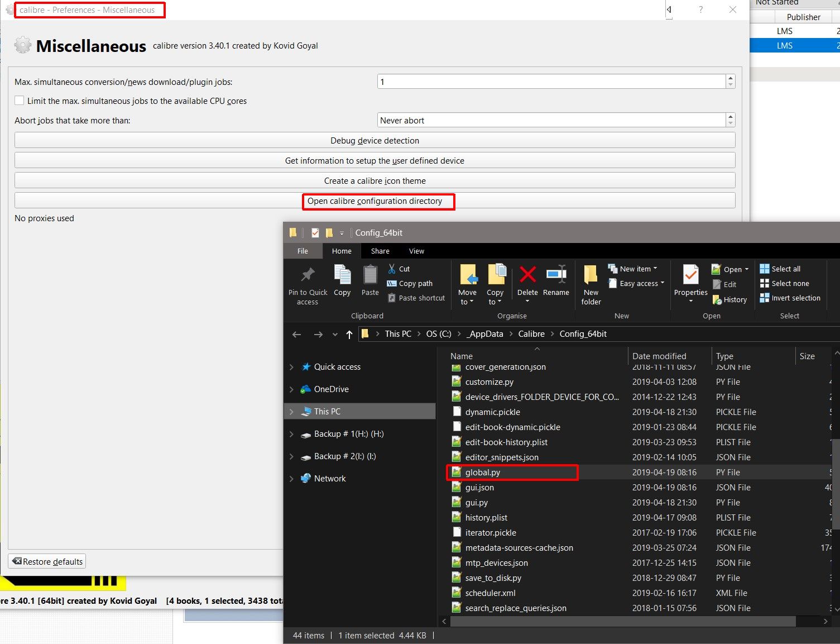Click Get information to setup user defined device
This screenshot has width=840, height=644.
pyautogui.click(x=375, y=160)
